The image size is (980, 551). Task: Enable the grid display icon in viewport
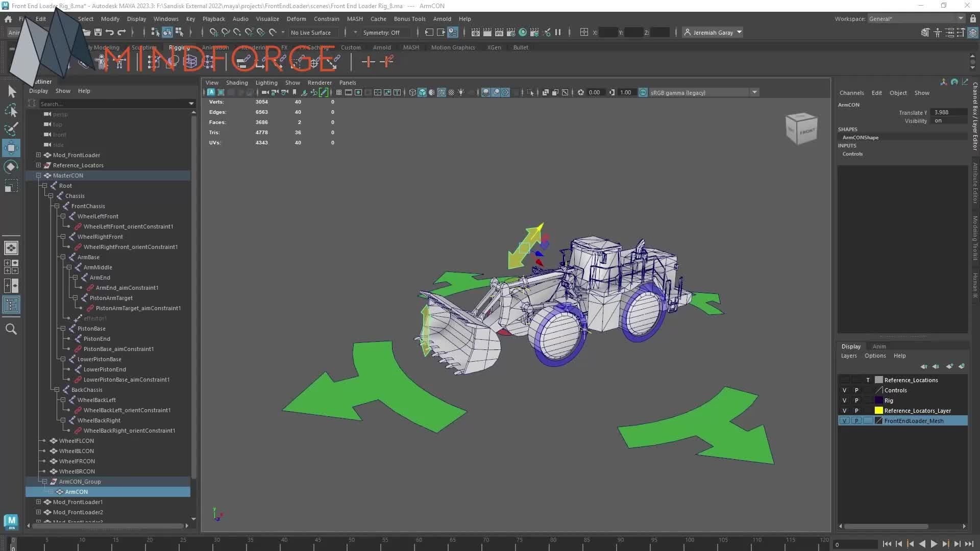coord(338,92)
